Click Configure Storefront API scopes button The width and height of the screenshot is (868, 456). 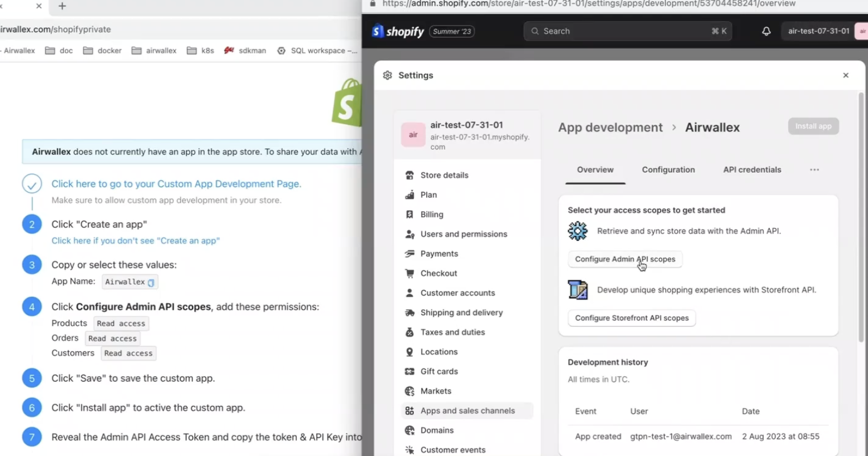(x=631, y=318)
